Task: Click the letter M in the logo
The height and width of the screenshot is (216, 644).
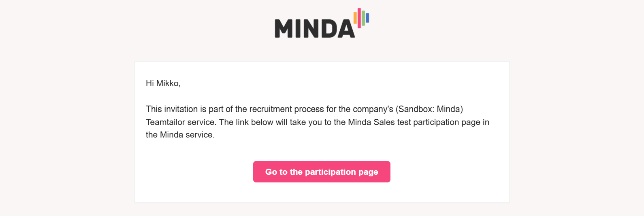Action: [284, 29]
